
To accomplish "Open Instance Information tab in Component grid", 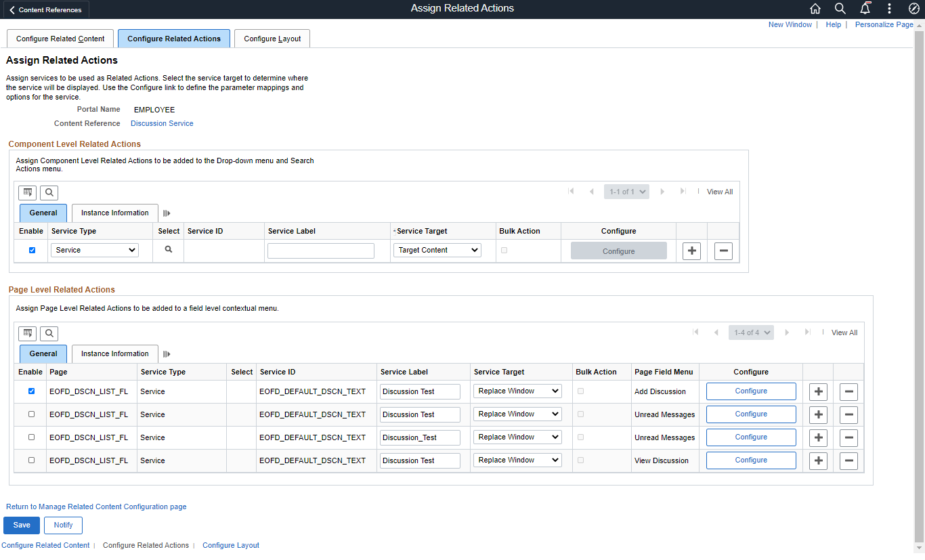I will 115,213.
